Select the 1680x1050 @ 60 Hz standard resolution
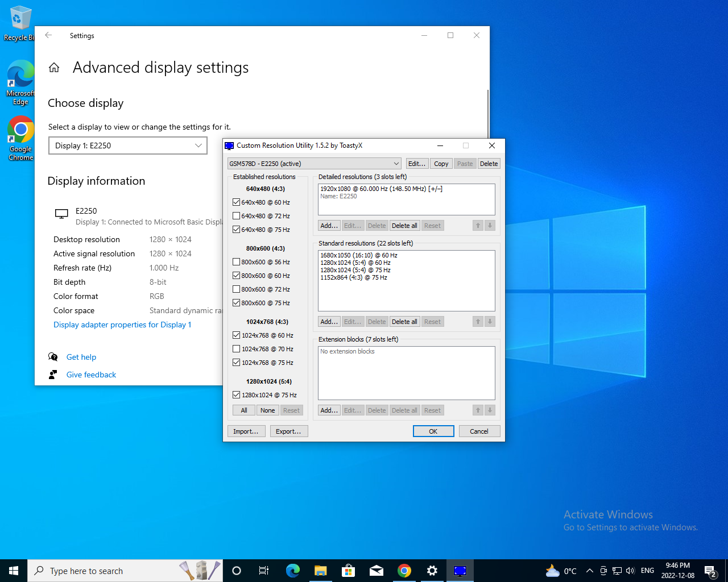728x582 pixels. 358,256
